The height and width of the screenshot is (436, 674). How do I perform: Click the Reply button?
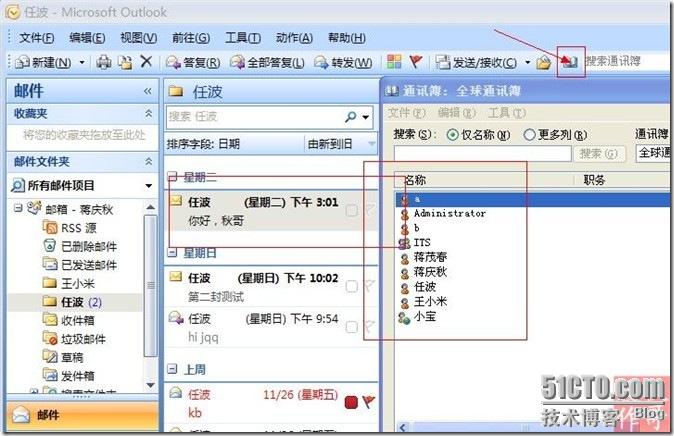[193, 63]
